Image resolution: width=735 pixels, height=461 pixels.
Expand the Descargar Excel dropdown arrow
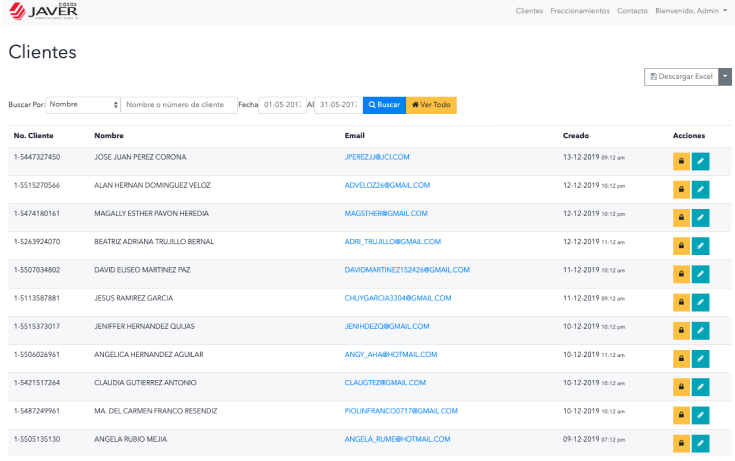[725, 77]
